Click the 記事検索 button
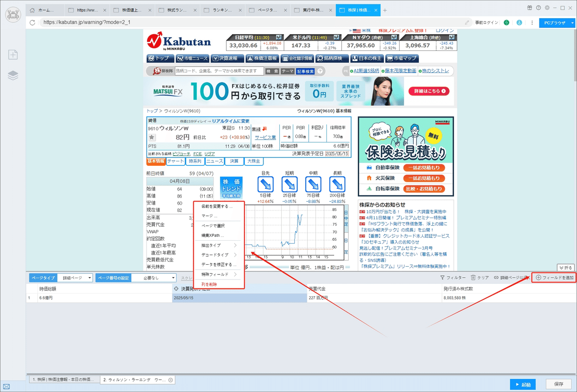Screen dimensions: 577x392 click(x=305, y=71)
